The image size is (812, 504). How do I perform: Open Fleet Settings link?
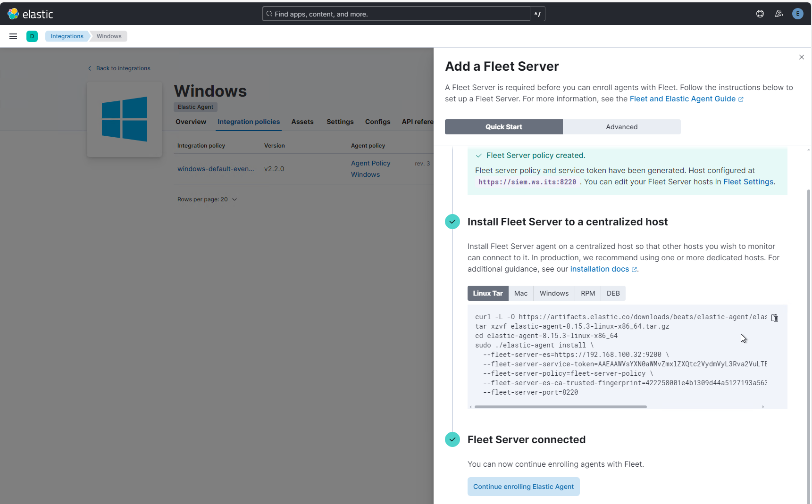[x=748, y=182]
